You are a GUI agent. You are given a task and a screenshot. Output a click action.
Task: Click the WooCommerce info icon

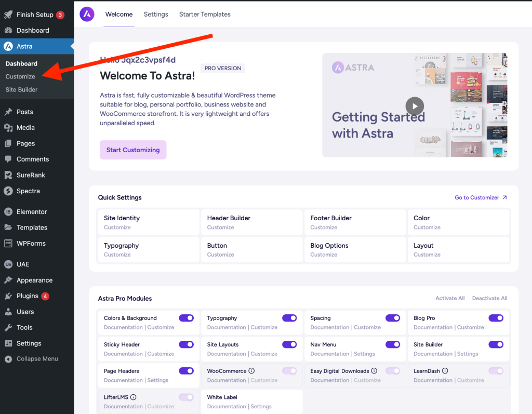click(x=251, y=371)
